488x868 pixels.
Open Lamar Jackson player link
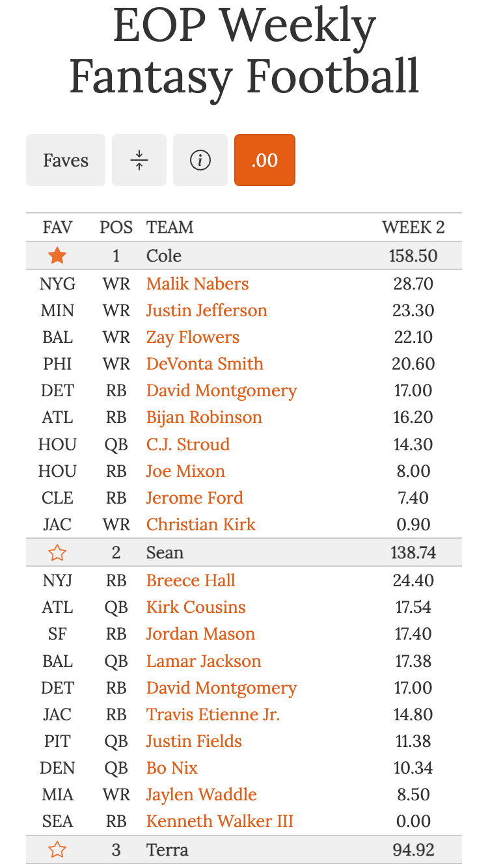[204, 661]
